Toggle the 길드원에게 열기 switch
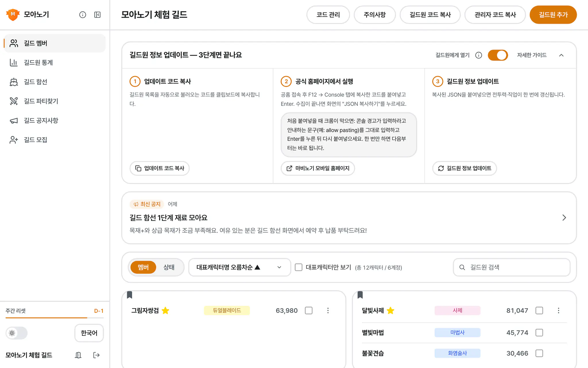Screen dimensions: 588x368 click(x=498, y=55)
